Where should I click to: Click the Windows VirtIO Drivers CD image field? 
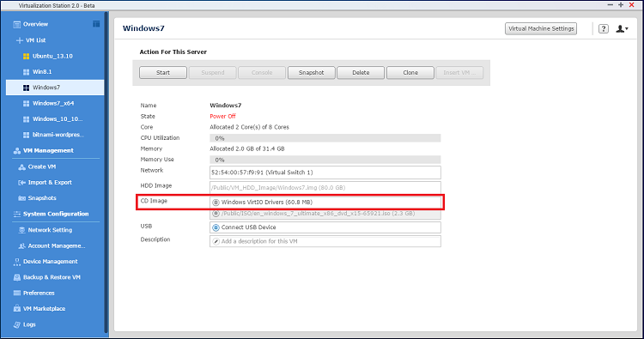tap(325, 202)
